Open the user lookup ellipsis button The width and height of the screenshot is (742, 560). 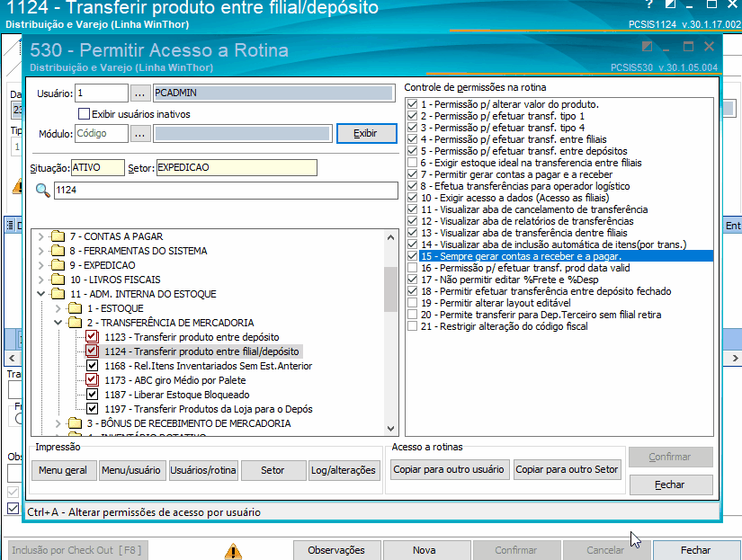click(139, 93)
